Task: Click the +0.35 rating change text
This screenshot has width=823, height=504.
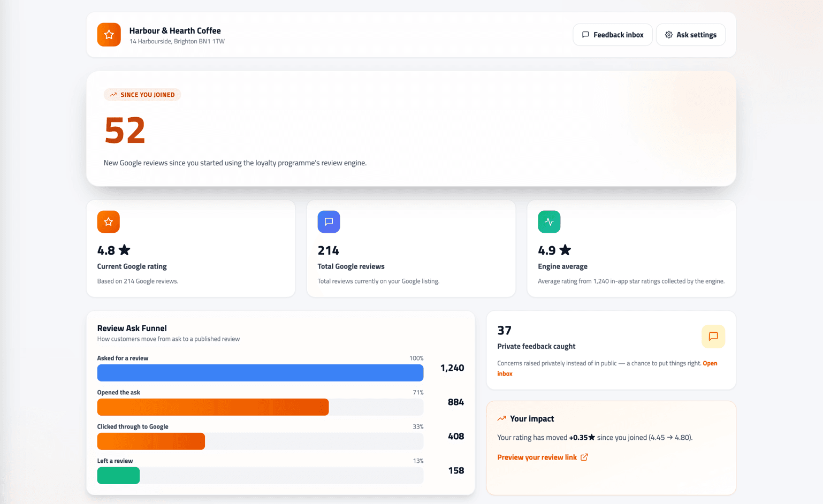Action: [582, 438]
